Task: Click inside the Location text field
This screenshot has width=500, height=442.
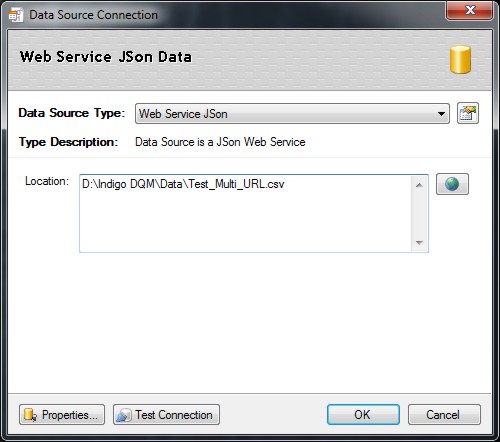Action: coord(245,213)
